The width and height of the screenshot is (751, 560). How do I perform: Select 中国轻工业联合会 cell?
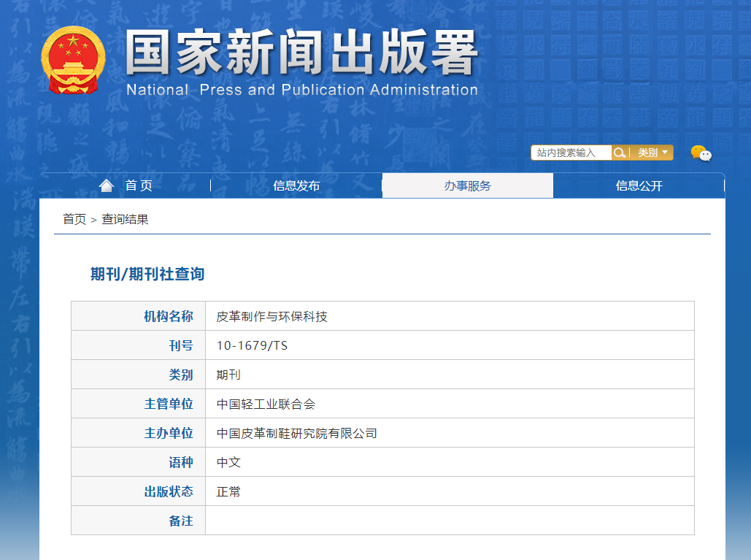click(x=266, y=404)
